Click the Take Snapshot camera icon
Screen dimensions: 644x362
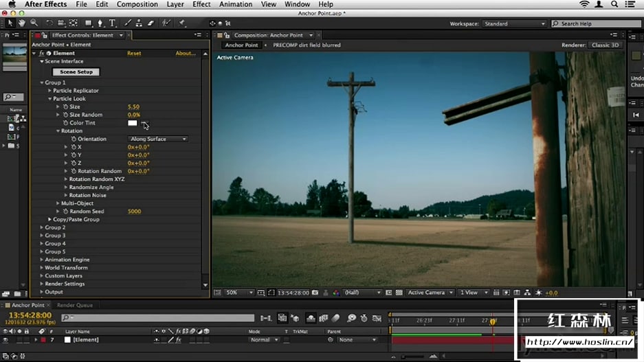click(315, 293)
